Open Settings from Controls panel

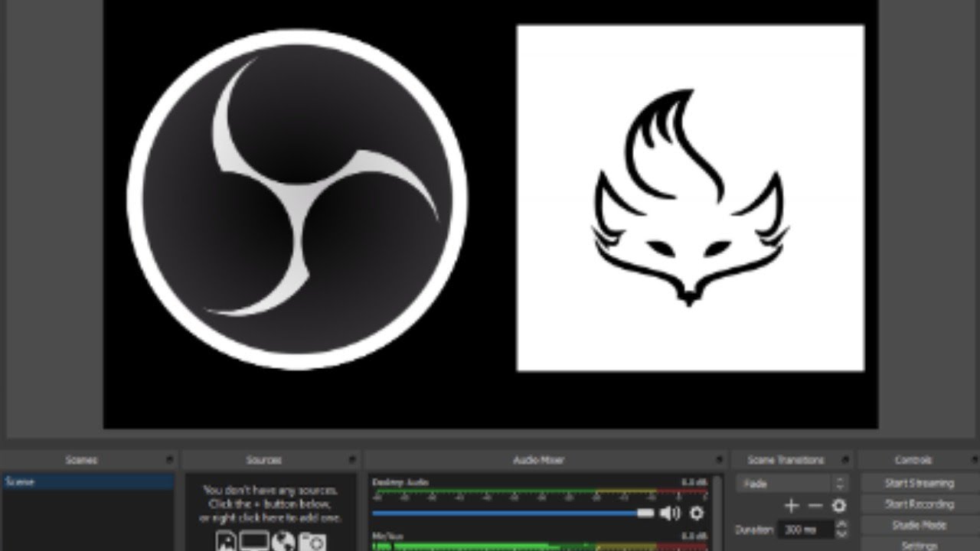pyautogui.click(x=920, y=545)
